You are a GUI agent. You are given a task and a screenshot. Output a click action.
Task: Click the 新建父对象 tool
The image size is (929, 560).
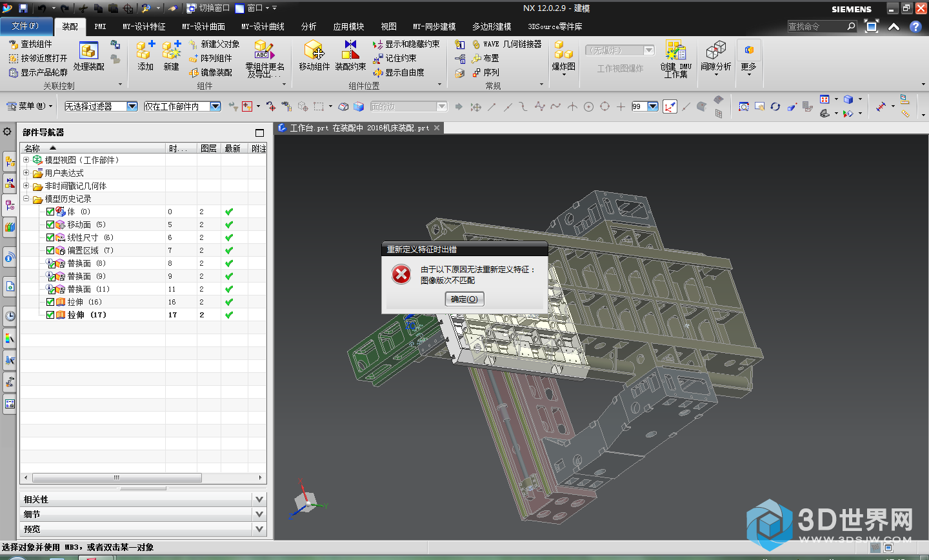point(215,44)
